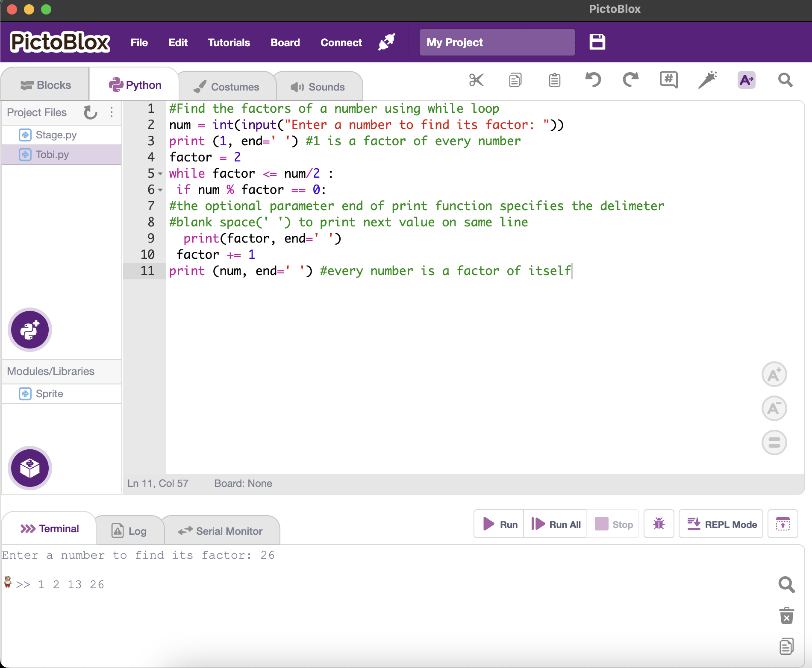812x668 pixels.
Task: Click the Cut scissors icon
Action: click(x=476, y=80)
